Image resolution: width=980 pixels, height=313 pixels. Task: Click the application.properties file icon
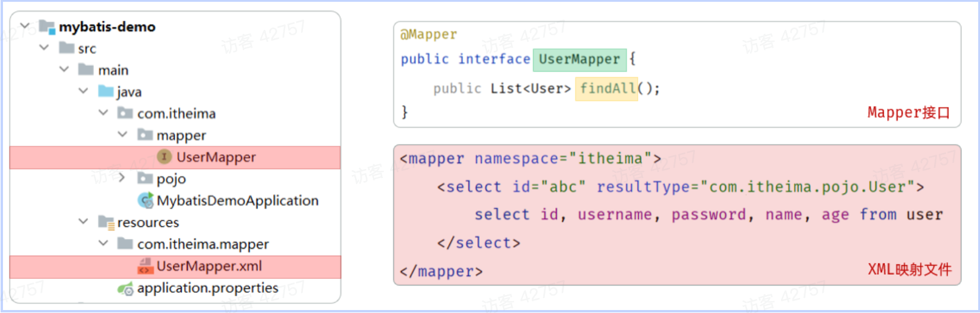[x=125, y=289]
